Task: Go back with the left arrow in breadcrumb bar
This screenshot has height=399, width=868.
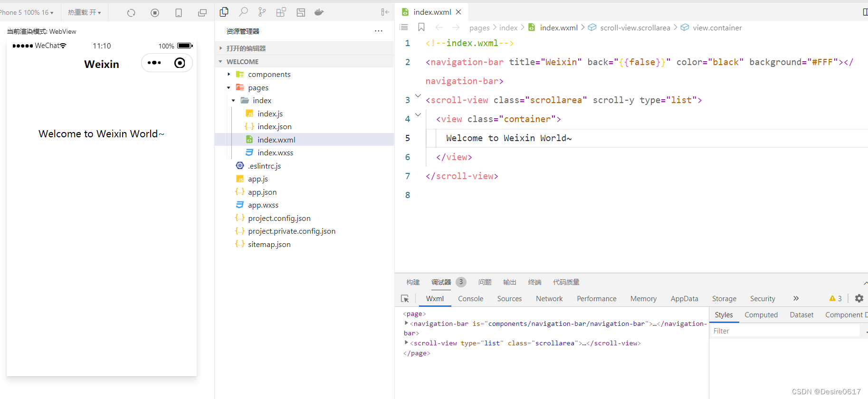Action: (x=439, y=28)
